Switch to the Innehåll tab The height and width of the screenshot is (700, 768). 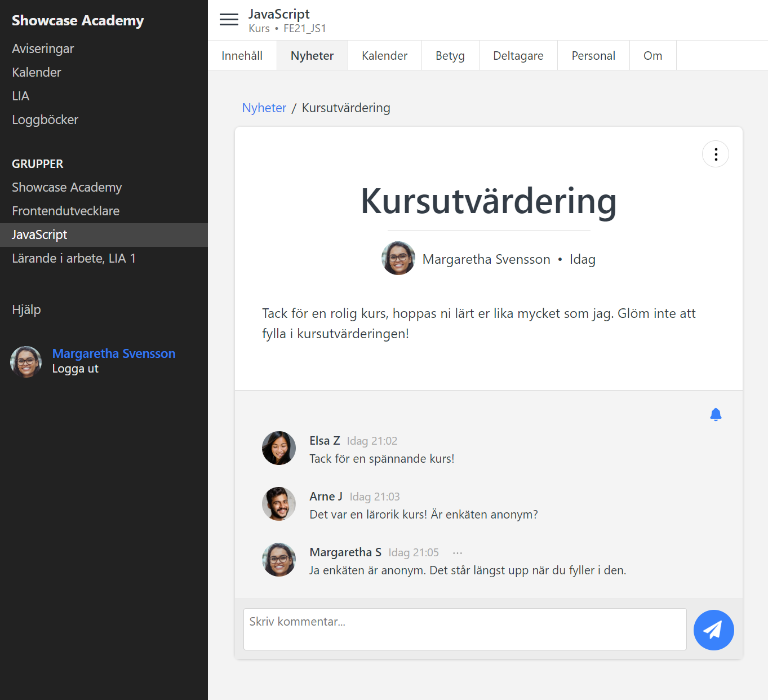pyautogui.click(x=242, y=56)
